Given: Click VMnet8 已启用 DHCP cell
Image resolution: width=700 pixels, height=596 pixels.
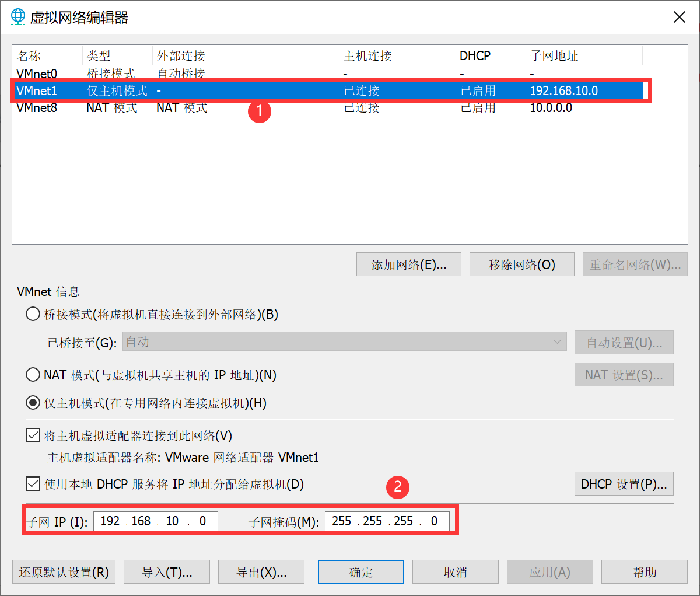Looking at the screenshot, I should (x=478, y=108).
